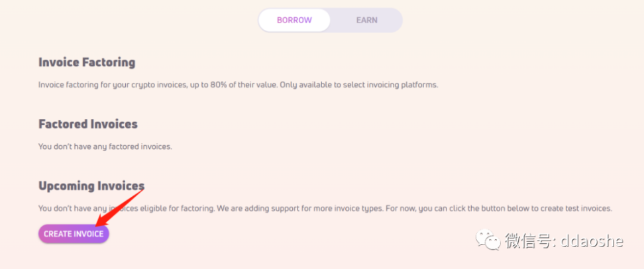The width and height of the screenshot is (644, 269).
Task: Select the Upcoming Invoices heading
Action: point(91,186)
